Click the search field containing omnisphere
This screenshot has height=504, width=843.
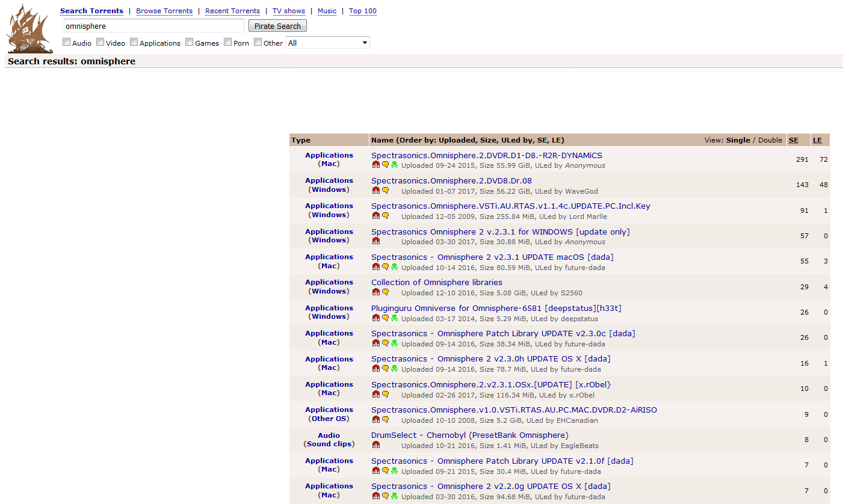[x=154, y=26]
